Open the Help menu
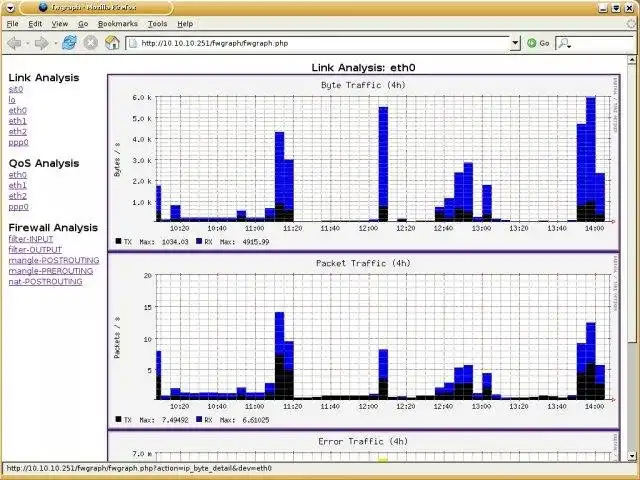This screenshot has height=480, width=640. [185, 24]
